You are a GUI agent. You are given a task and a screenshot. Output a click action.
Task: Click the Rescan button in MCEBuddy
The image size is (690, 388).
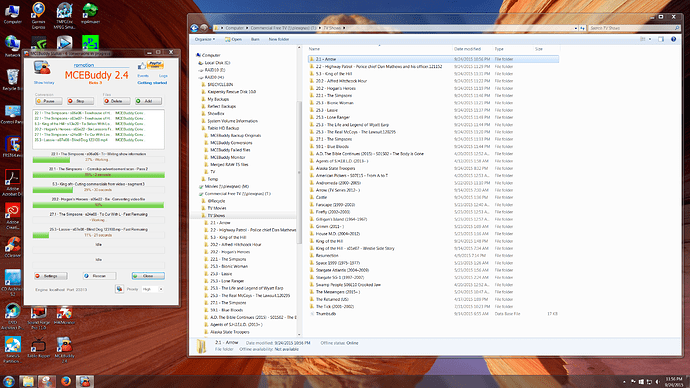[99, 276]
